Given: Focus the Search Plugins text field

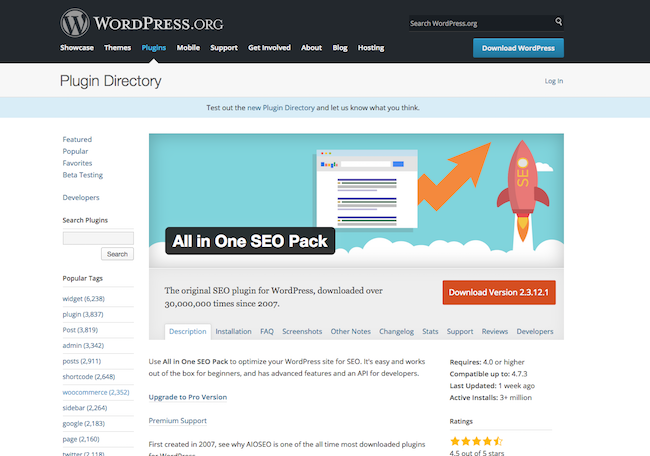Looking at the screenshot, I should pyautogui.click(x=98, y=238).
